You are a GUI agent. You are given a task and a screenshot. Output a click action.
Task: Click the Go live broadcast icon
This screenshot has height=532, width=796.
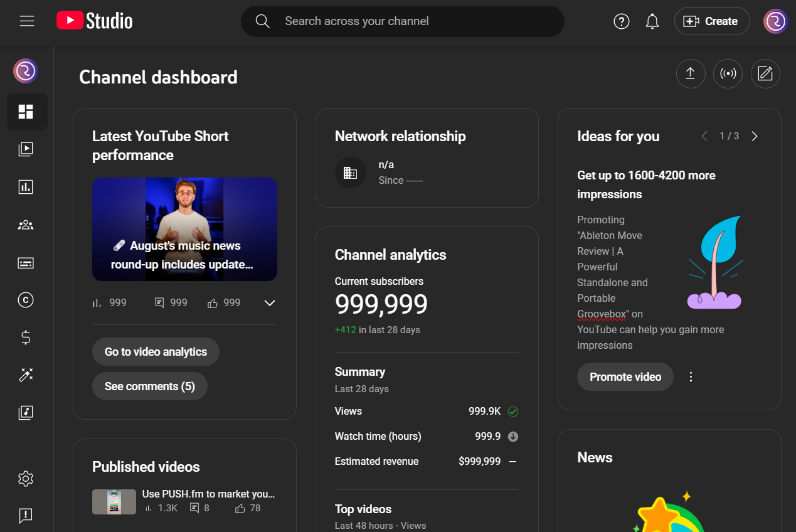(728, 74)
